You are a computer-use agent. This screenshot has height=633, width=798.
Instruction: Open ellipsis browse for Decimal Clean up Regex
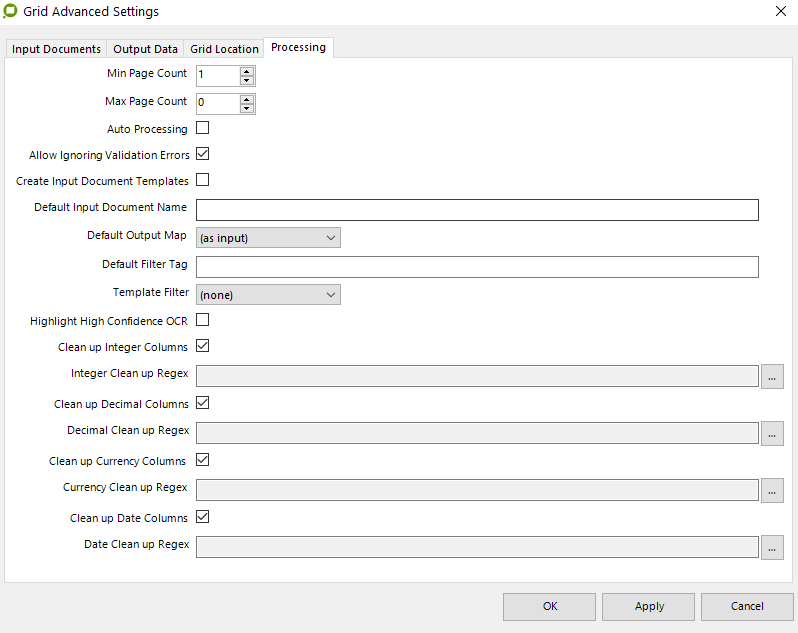pyautogui.click(x=772, y=433)
